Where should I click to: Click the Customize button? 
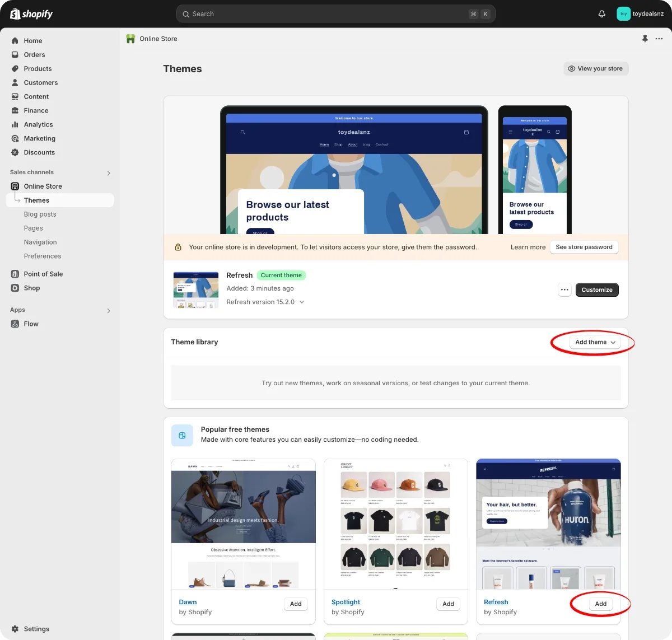tap(597, 290)
